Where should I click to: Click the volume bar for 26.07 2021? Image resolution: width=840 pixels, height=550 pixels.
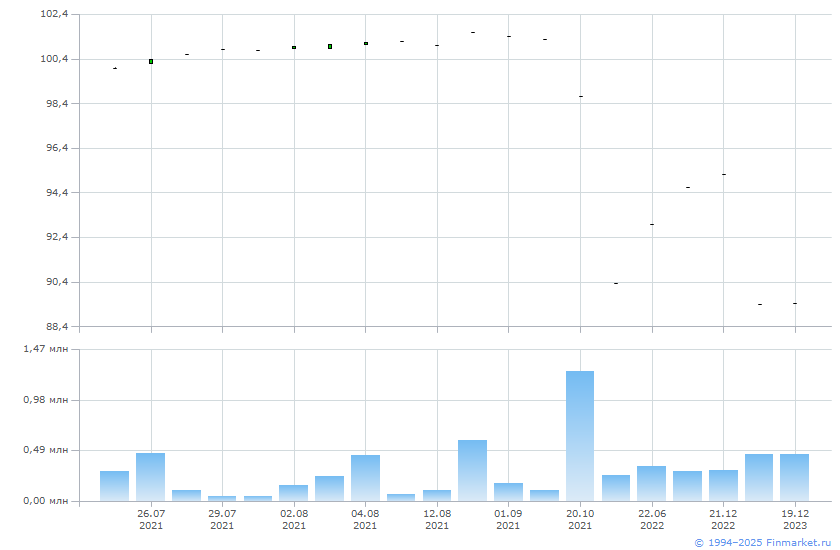pyautogui.click(x=151, y=477)
